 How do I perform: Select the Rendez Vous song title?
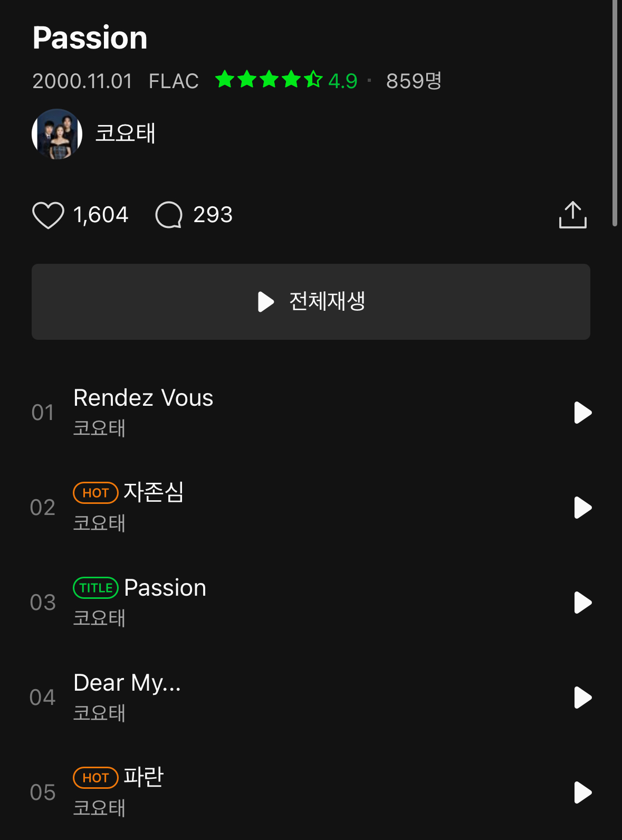143,398
